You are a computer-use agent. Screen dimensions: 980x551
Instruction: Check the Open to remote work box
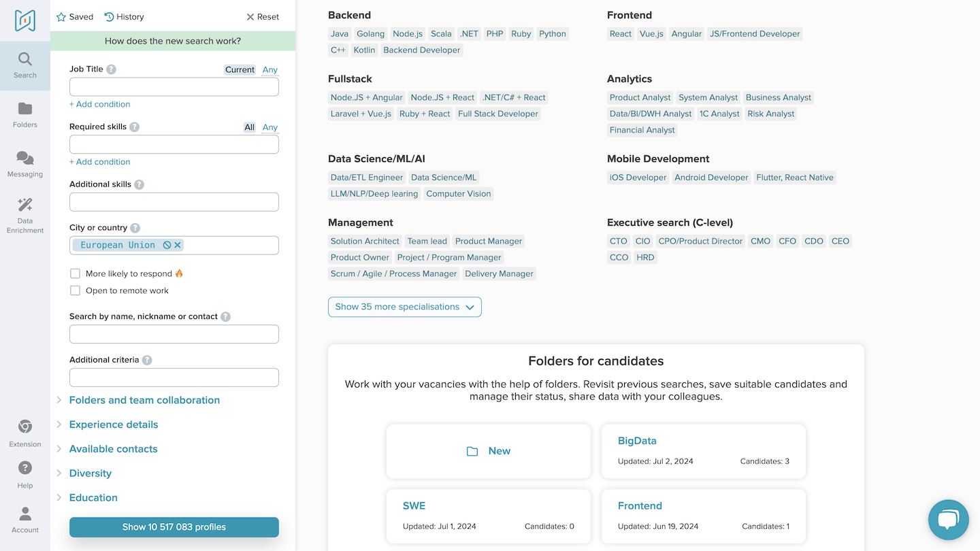(x=76, y=290)
